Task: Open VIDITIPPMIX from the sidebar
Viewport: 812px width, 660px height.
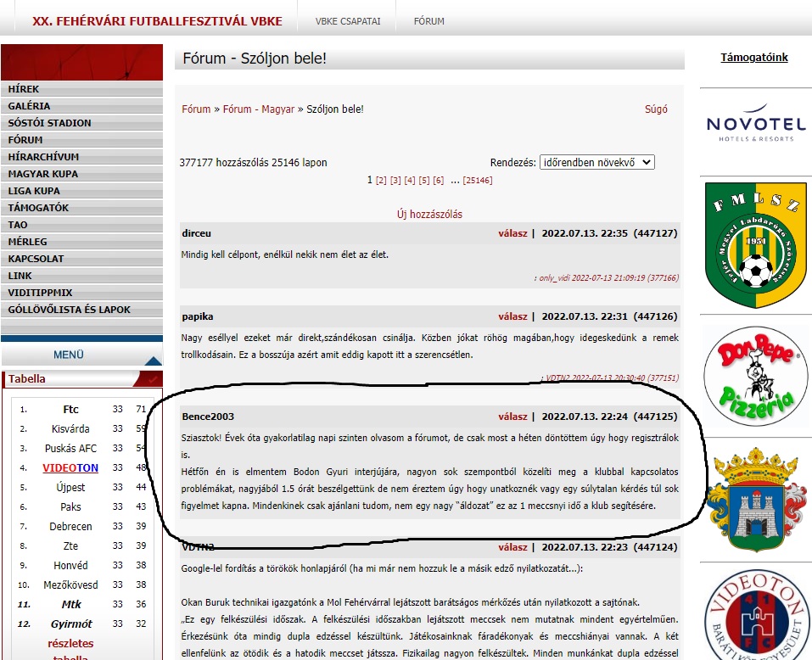Action: click(x=40, y=293)
